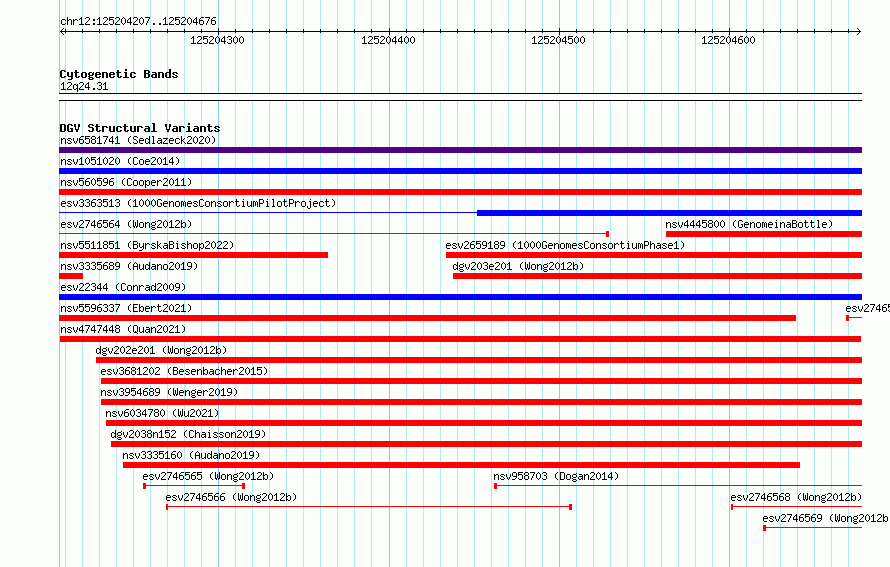Click the esv3363513 1000GenomesConsortiumPilotProject label
The image size is (890, 567).
click(198, 203)
